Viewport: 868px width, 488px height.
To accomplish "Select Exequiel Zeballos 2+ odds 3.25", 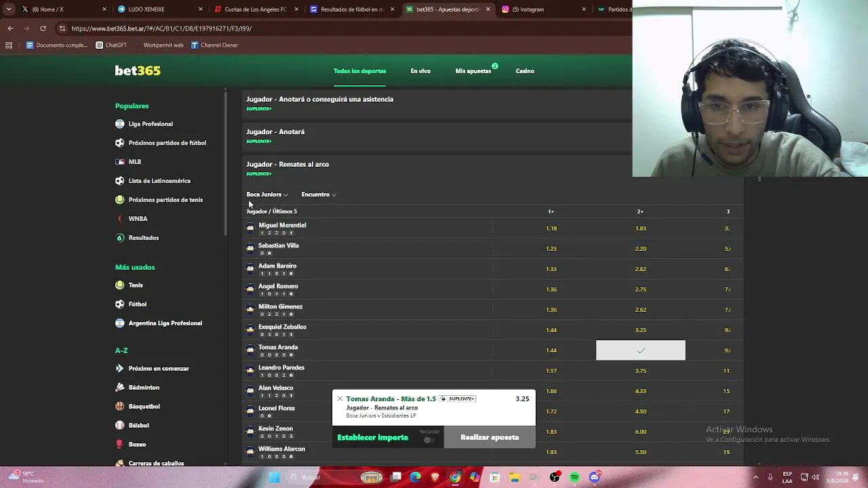I will [641, 330].
